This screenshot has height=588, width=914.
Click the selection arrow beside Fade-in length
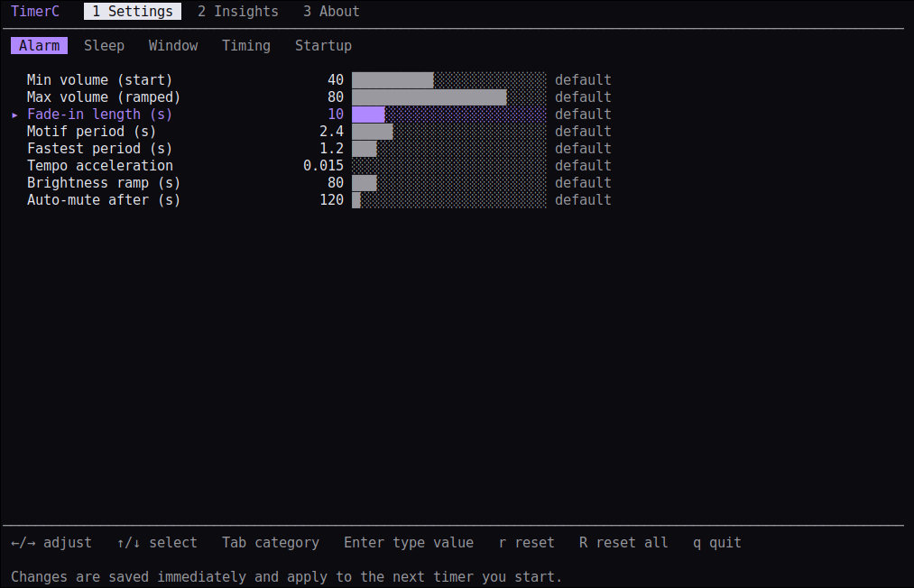tap(14, 115)
